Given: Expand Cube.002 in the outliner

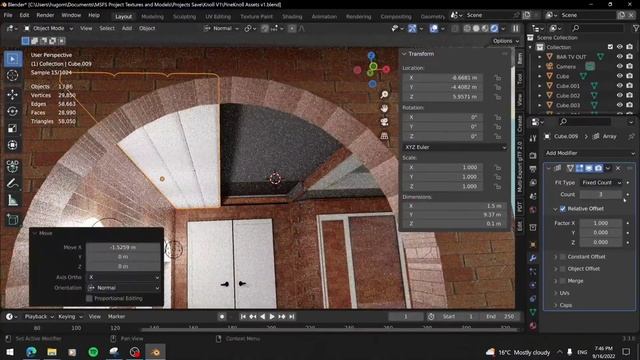Looking at the screenshot, I should 540,96.
